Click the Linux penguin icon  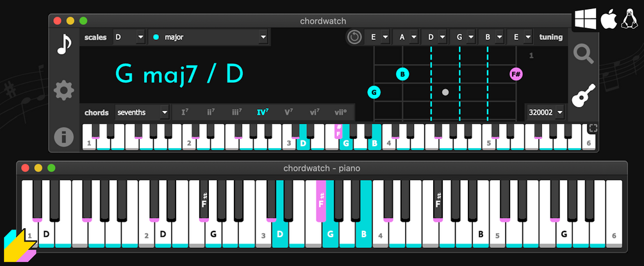coord(629,19)
